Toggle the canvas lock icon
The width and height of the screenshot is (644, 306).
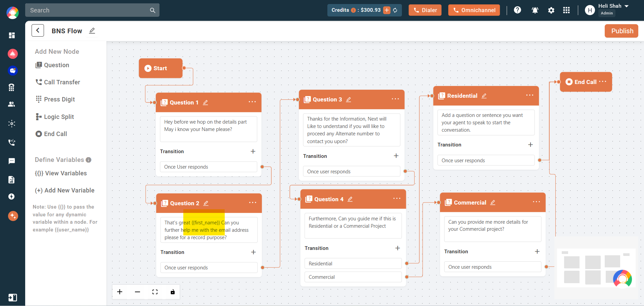(173, 292)
